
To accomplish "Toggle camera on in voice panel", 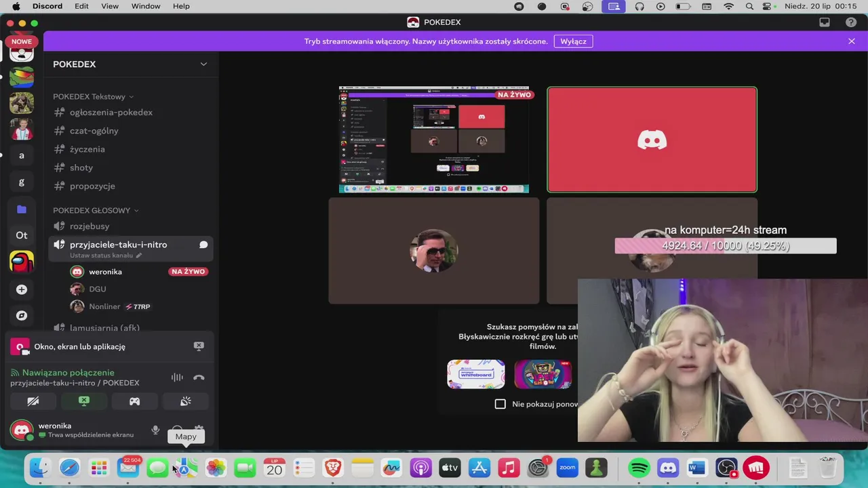I will tap(33, 401).
